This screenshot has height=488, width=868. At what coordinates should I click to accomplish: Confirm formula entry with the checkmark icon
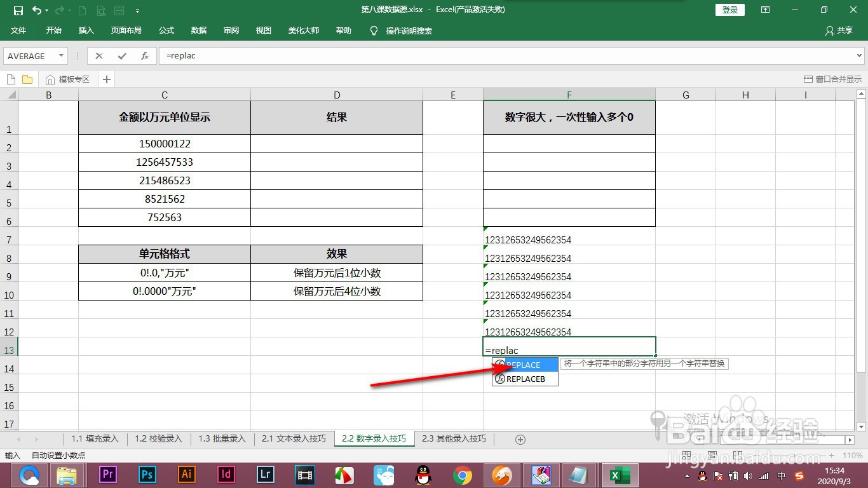(121, 56)
